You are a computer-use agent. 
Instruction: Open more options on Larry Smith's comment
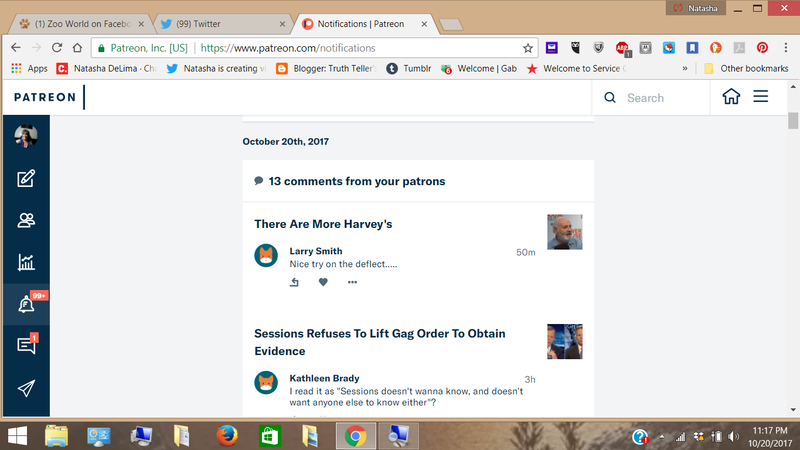pyautogui.click(x=352, y=282)
